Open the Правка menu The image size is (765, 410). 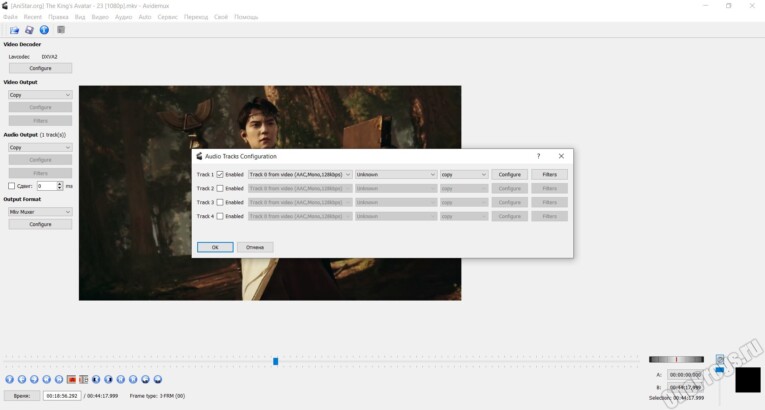coord(58,17)
